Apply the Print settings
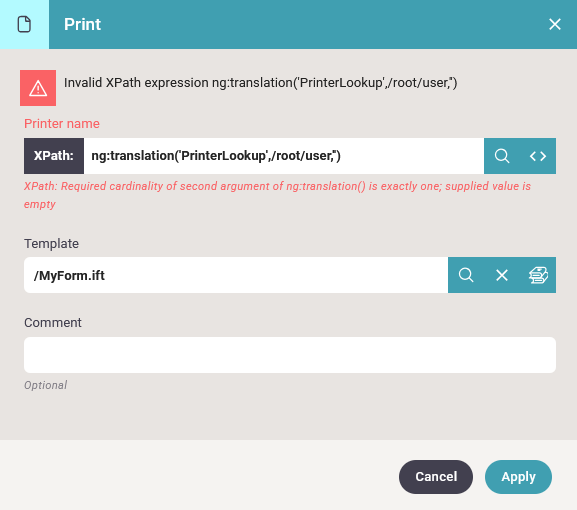Image resolution: width=577 pixels, height=510 pixels. 518,477
